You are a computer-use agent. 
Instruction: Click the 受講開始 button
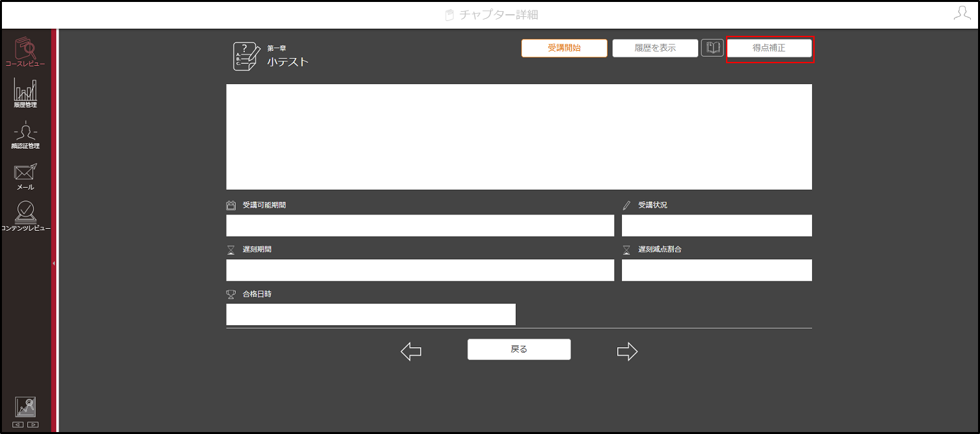point(565,48)
